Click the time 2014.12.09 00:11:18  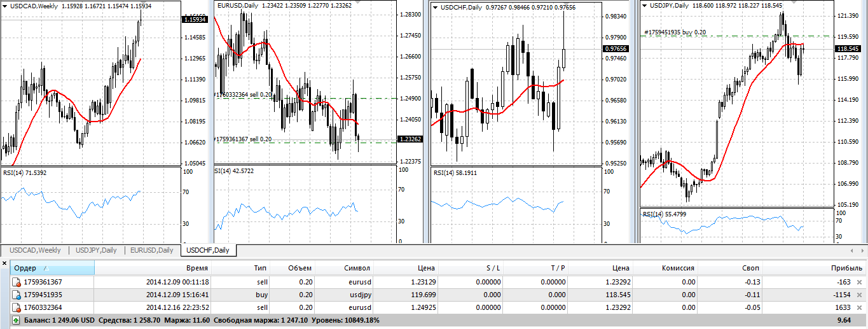coord(177,282)
